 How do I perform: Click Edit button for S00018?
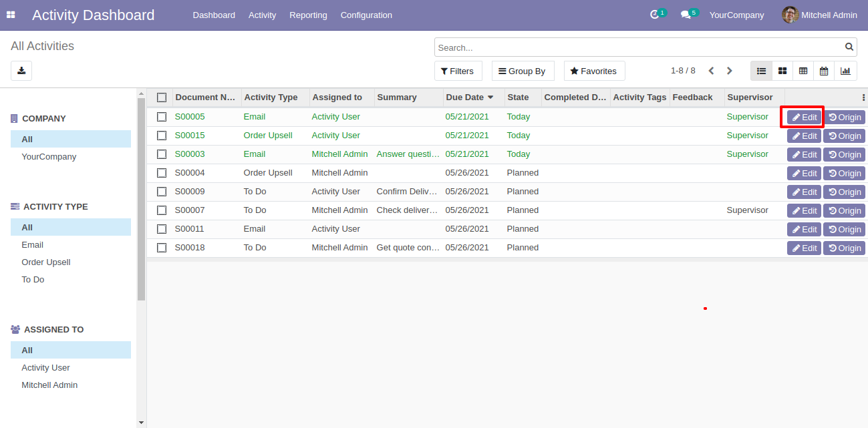[805, 248]
